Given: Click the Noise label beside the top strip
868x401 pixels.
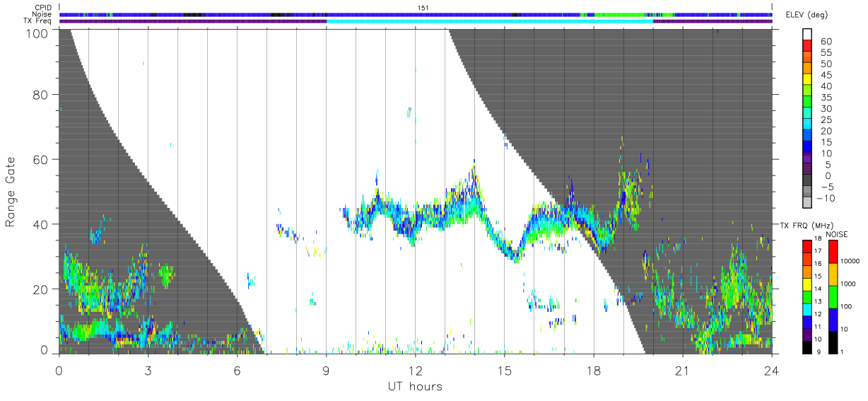Looking at the screenshot, I should pos(42,14).
